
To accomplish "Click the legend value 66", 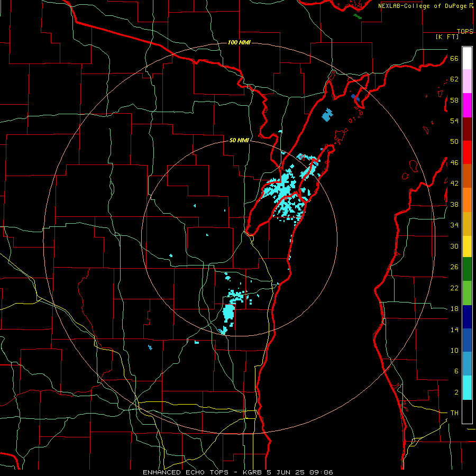I will (x=454, y=58).
